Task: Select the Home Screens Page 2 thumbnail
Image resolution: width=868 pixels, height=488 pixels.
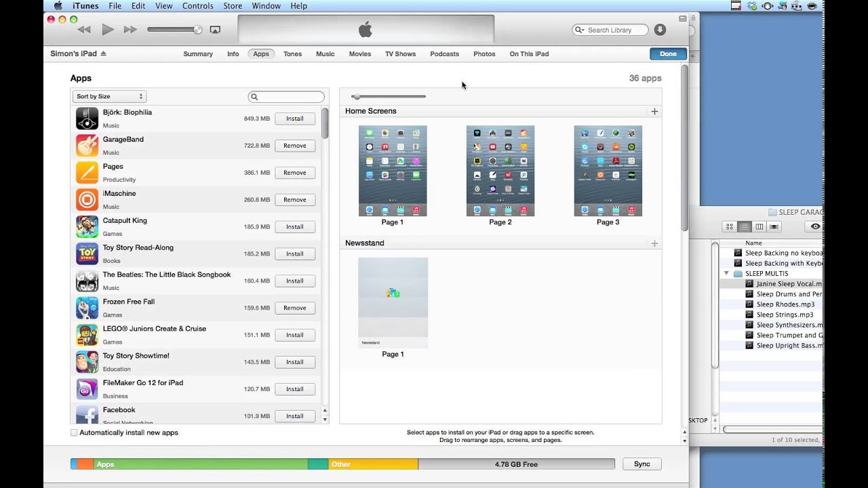Action: [x=500, y=171]
